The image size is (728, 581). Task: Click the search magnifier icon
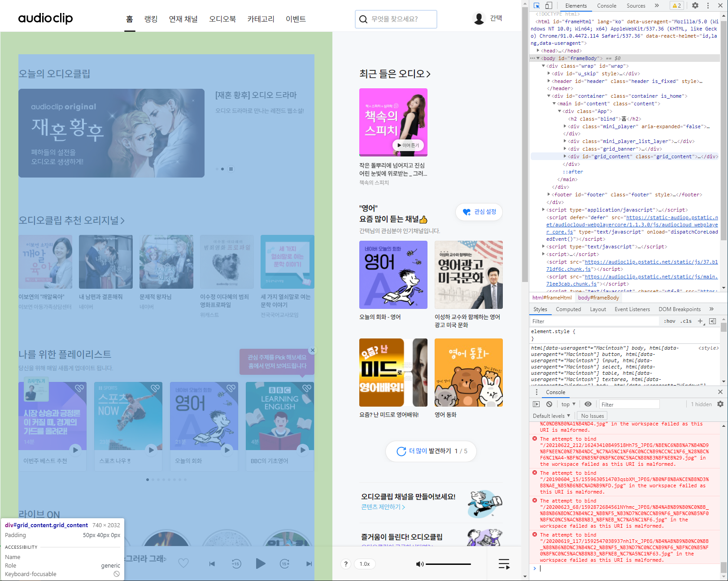pos(363,19)
